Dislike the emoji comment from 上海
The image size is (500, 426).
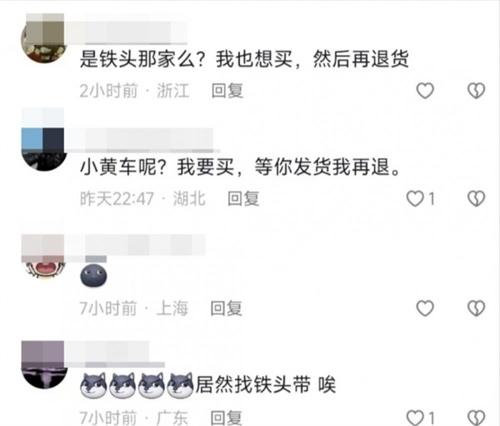tap(476, 308)
